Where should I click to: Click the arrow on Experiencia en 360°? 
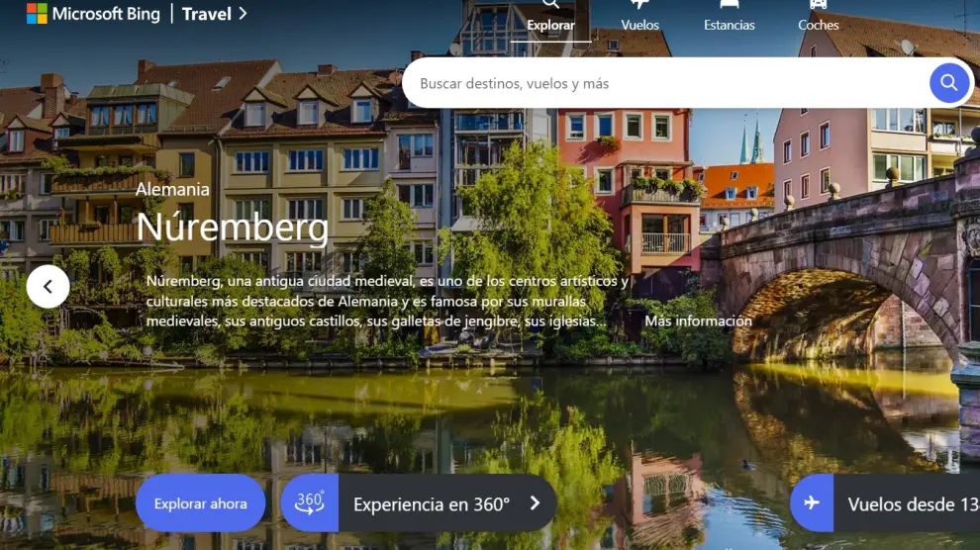[x=535, y=503]
